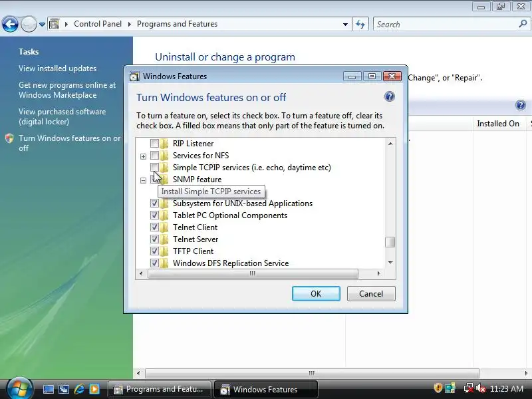Expand the arrow before Control Panel breadcrumb
532x399 pixels.
point(66,24)
